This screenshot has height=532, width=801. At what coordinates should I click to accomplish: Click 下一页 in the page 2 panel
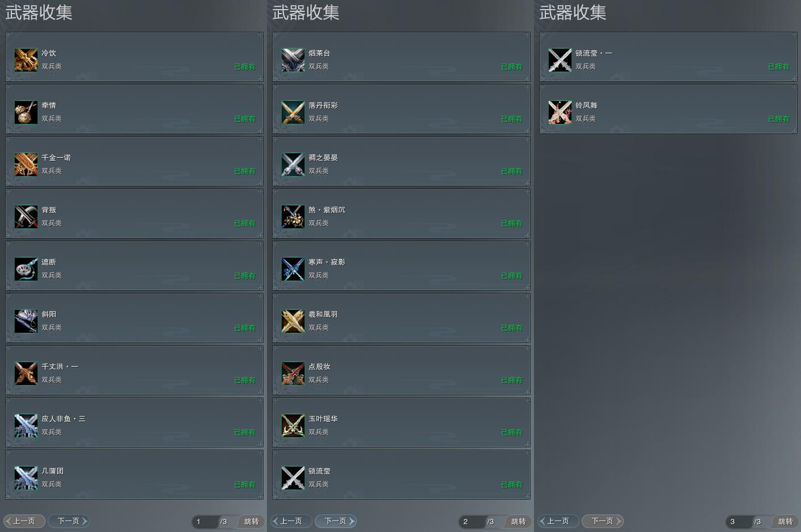(x=336, y=521)
